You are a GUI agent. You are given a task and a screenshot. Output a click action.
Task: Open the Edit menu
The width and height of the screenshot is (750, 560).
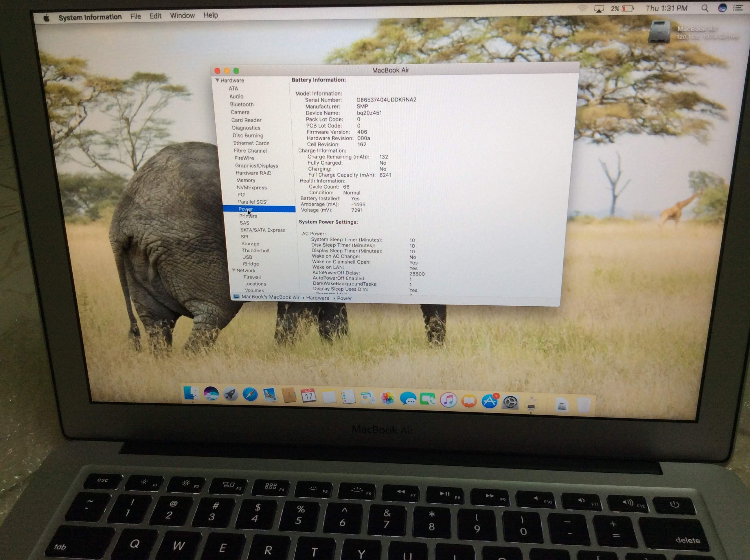point(155,16)
